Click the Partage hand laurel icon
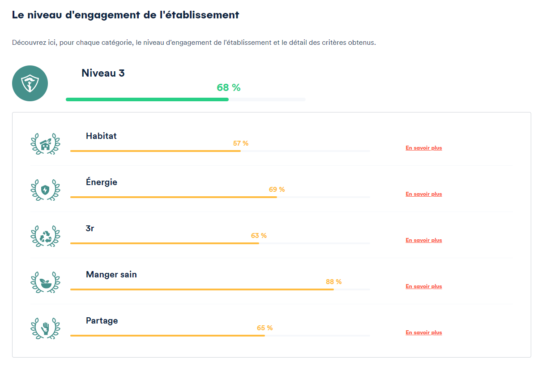Screen dimensions: 550x367 pos(45,328)
